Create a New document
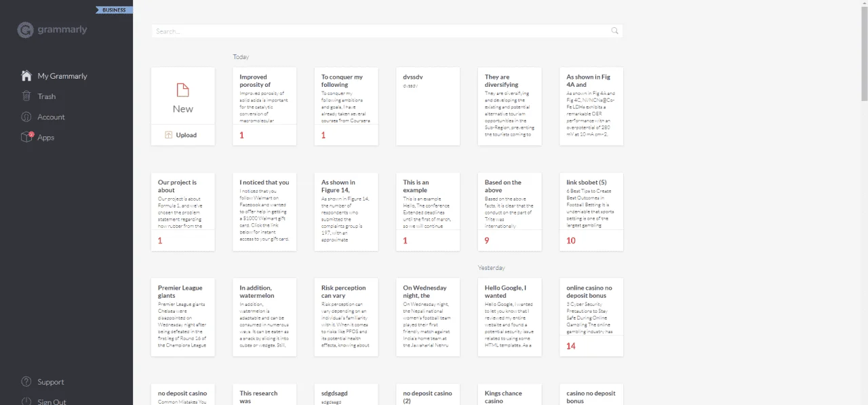Viewport: 868px width, 405px height. click(x=183, y=96)
